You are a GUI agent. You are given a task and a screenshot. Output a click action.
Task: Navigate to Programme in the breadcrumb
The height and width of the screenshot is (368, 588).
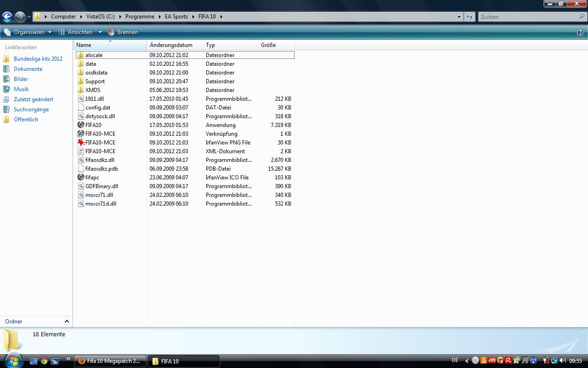140,17
